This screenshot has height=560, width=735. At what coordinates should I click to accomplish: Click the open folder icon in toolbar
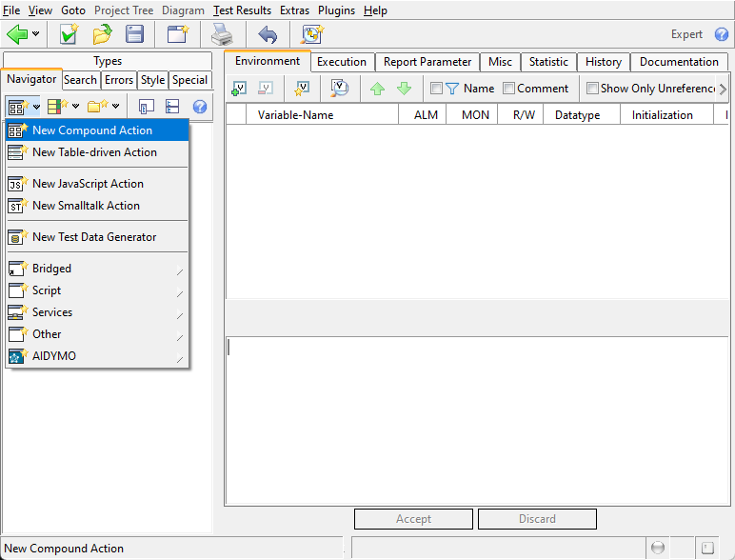102,34
